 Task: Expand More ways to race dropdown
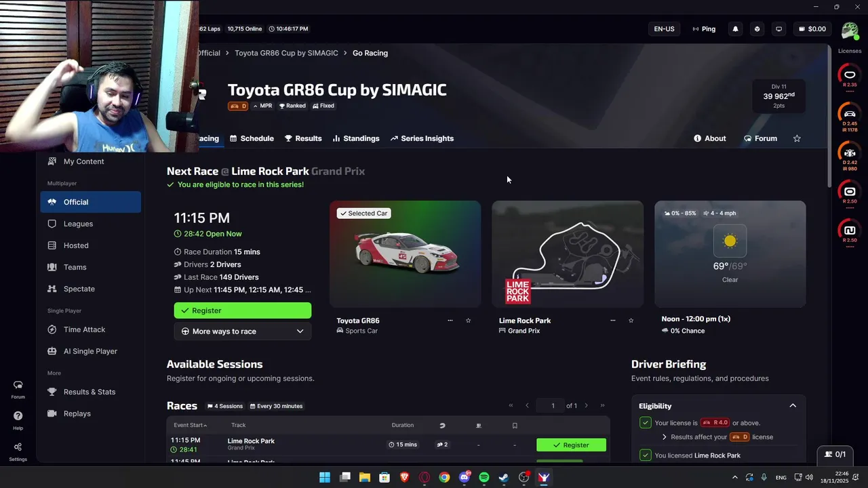tap(243, 331)
